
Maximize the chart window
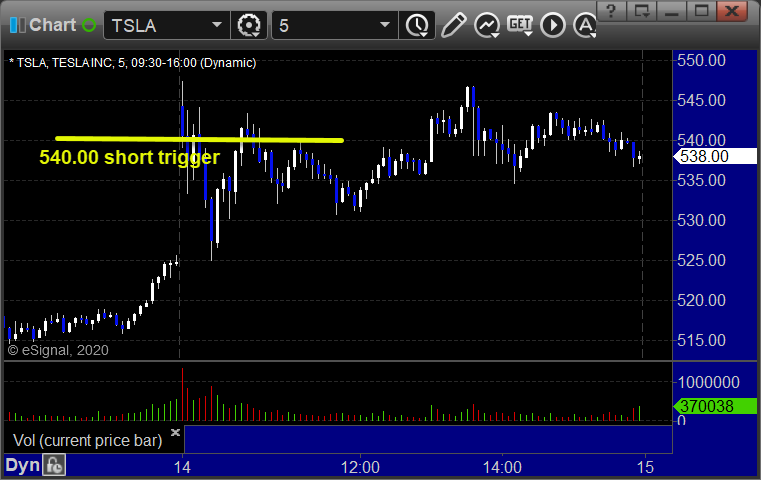[x=701, y=10]
